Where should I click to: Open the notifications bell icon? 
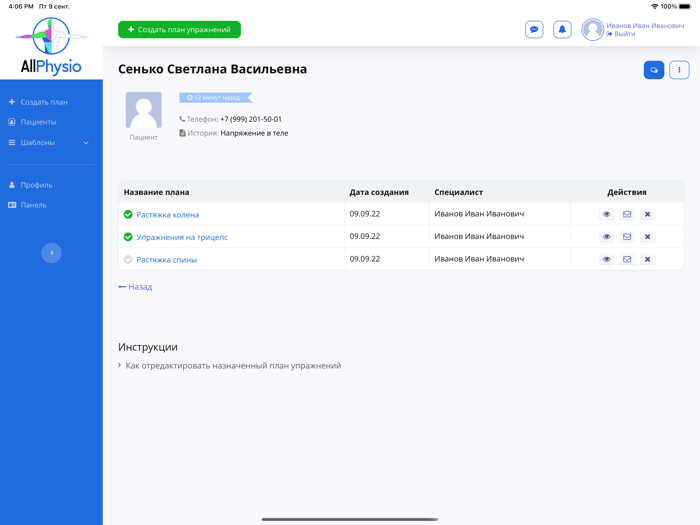pyautogui.click(x=562, y=30)
